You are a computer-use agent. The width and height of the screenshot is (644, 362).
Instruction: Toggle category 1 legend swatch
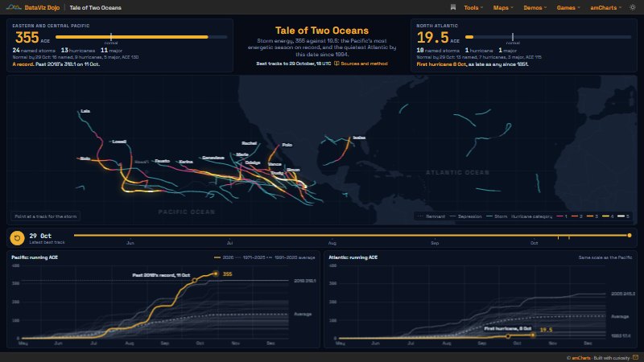point(561,216)
